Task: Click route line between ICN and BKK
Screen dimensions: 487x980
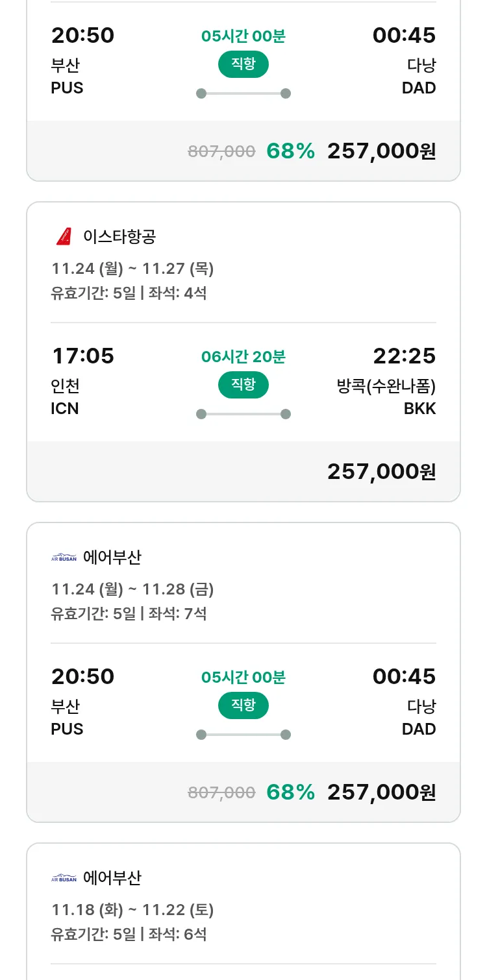Action: pos(243,414)
